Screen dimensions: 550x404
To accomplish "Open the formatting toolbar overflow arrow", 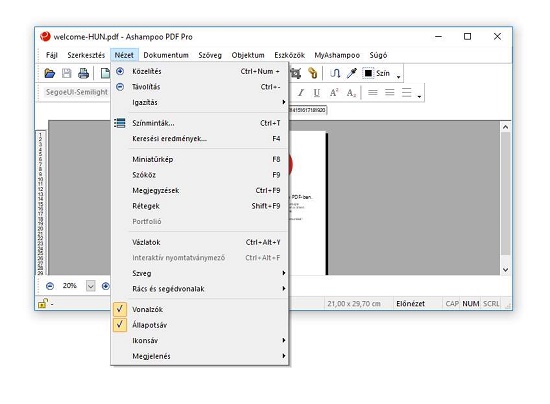I will (419, 96).
